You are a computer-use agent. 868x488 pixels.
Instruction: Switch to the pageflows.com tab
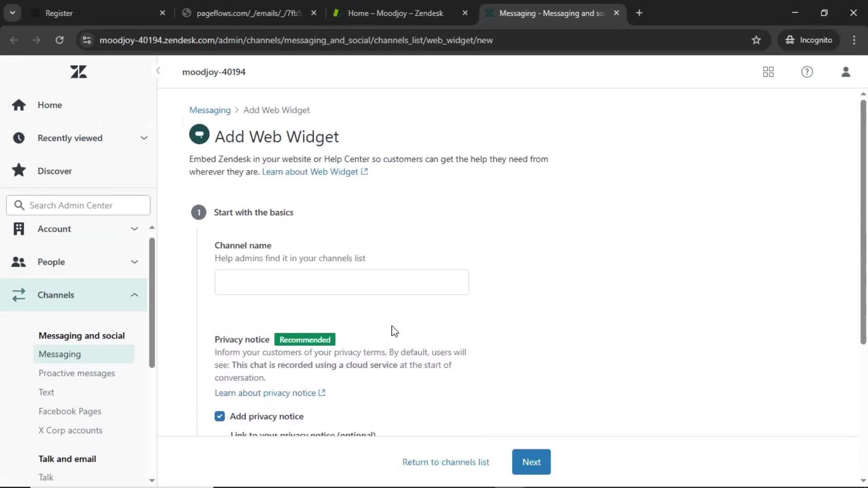pyautogui.click(x=250, y=13)
